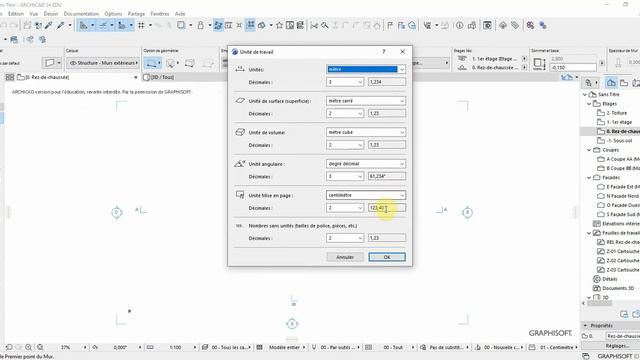Open the Structure - Murs extérieurs layer selector
The image size is (640, 360).
point(103,63)
